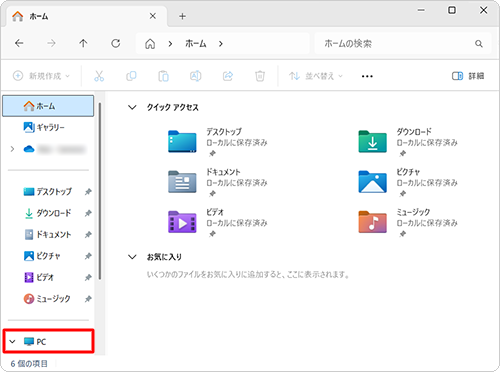Click the pin icon beside sidebar ピクチャ
The image size is (500, 372).
click(x=88, y=256)
